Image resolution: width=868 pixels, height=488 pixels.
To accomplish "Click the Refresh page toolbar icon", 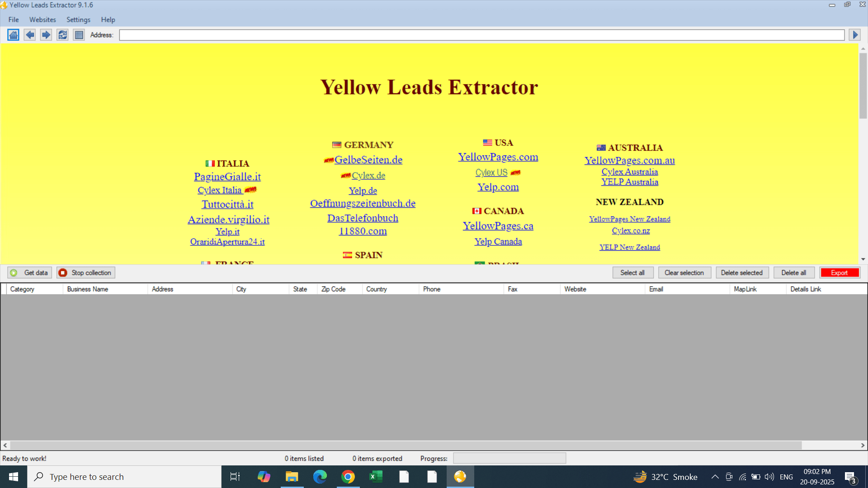I will [62, 35].
